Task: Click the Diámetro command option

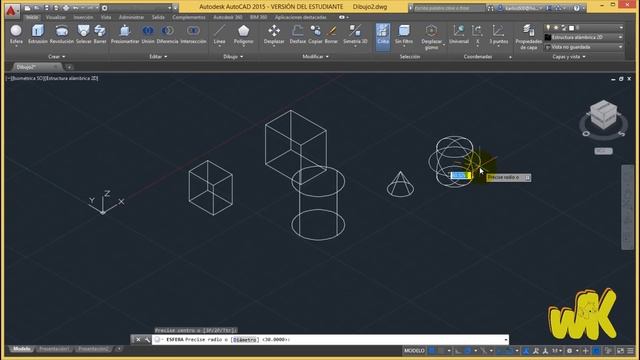Action: [245, 340]
